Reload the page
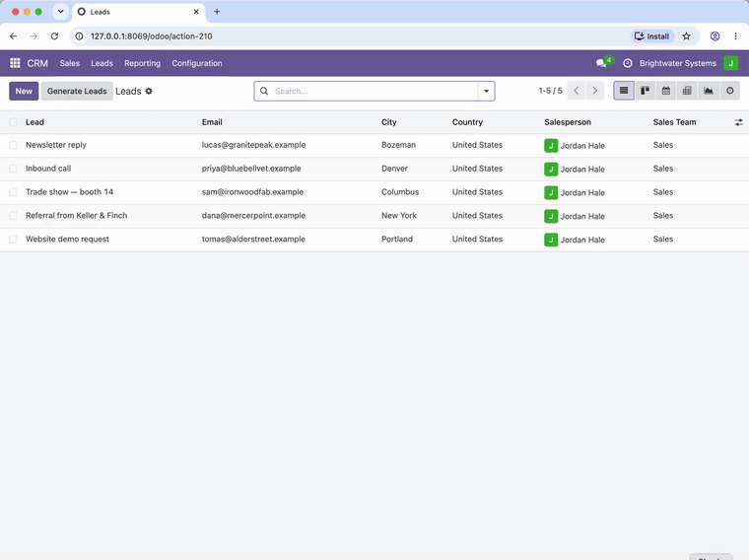749x560 pixels. (54, 36)
